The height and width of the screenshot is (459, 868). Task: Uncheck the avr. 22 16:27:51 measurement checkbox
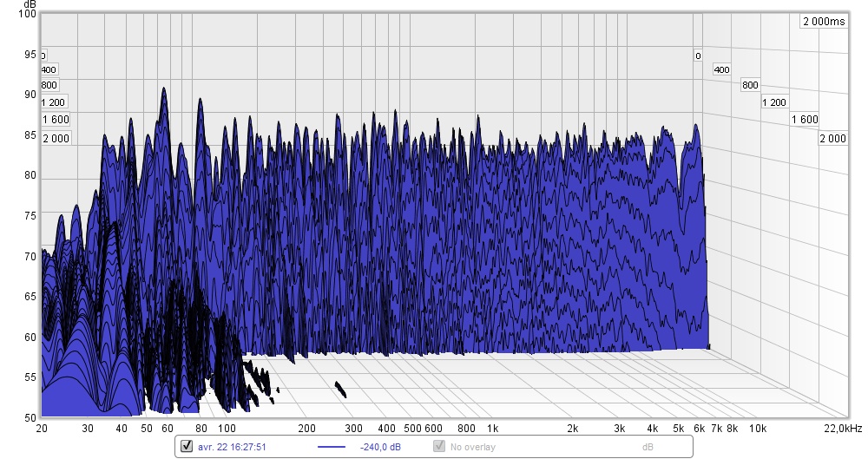click(x=187, y=446)
